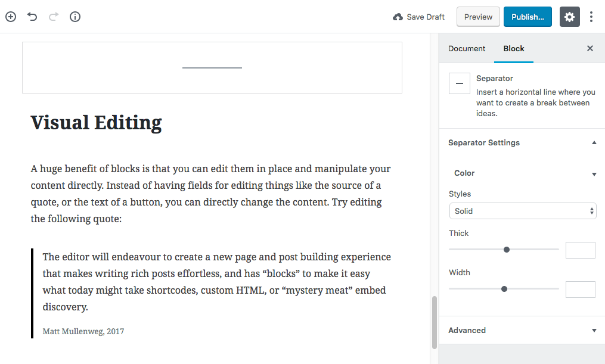Image resolution: width=605 pixels, height=364 pixels.
Task: Click the undo arrow
Action: [x=32, y=17]
